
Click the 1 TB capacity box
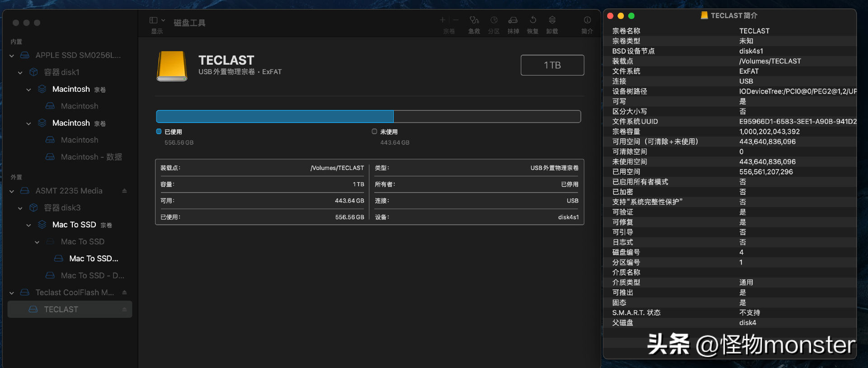[552, 65]
